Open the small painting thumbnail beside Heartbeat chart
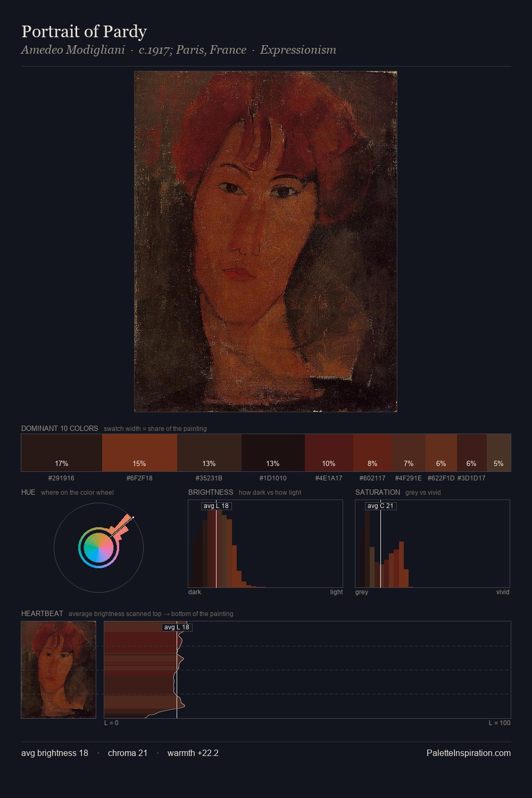This screenshot has height=798, width=532. [59, 670]
